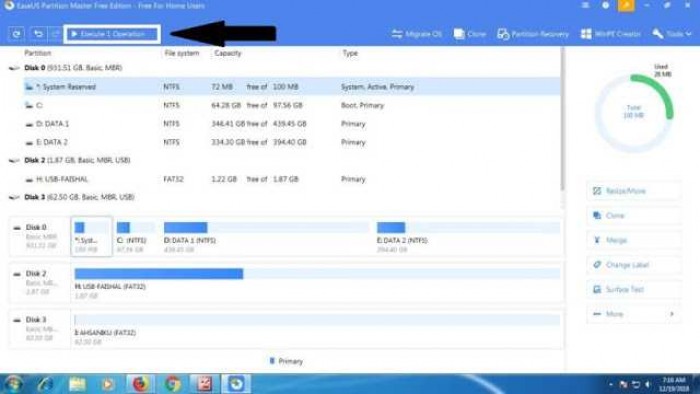Click the orange upgrade key icon

[x=626, y=5]
